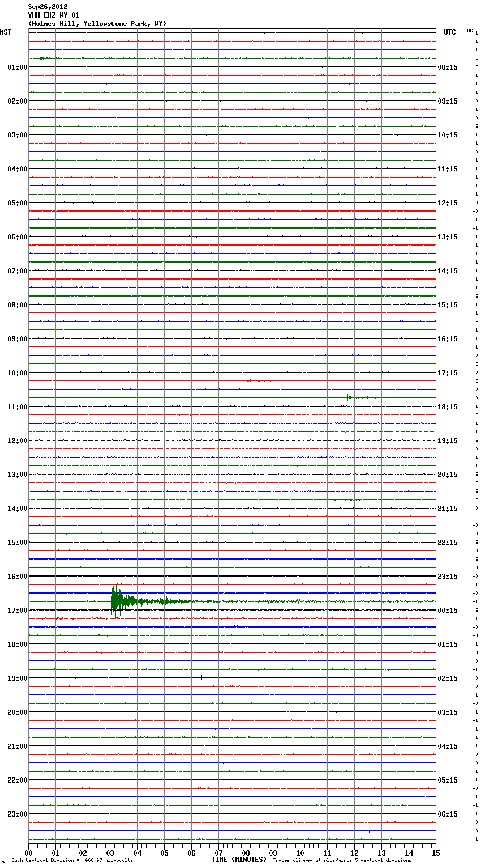The width and height of the screenshot is (481, 868).
Task: Select the 23:00 MST row label
Action: click(17, 814)
